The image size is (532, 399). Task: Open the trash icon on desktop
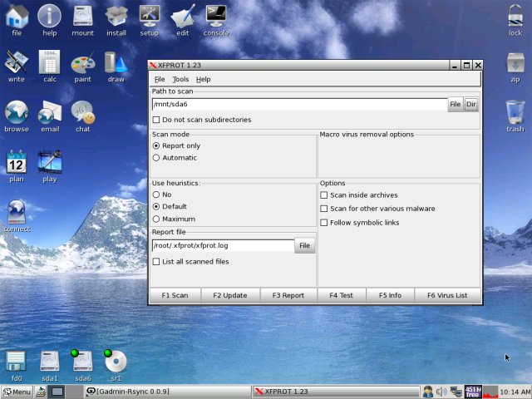515,112
